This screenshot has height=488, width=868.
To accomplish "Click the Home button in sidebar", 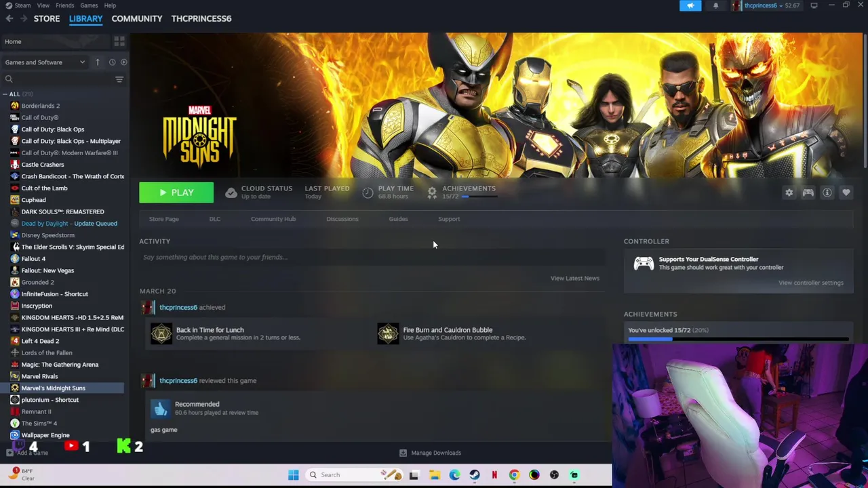I will (x=56, y=42).
